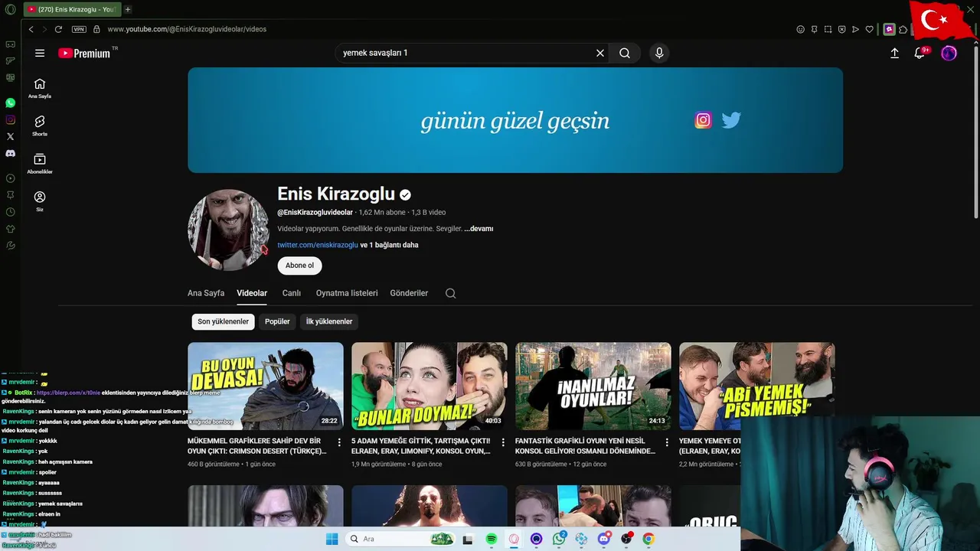980x551 pixels.
Task: Switch to the Canlı channel tab
Action: (291, 293)
